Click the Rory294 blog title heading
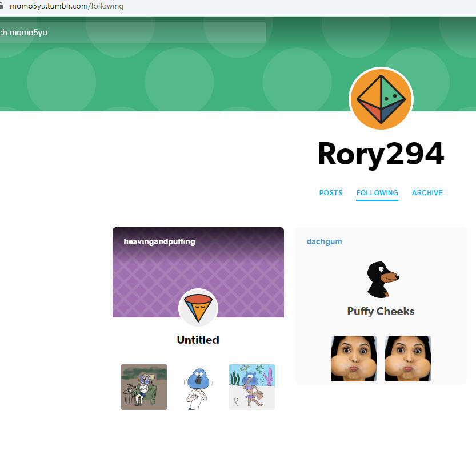 [381, 154]
